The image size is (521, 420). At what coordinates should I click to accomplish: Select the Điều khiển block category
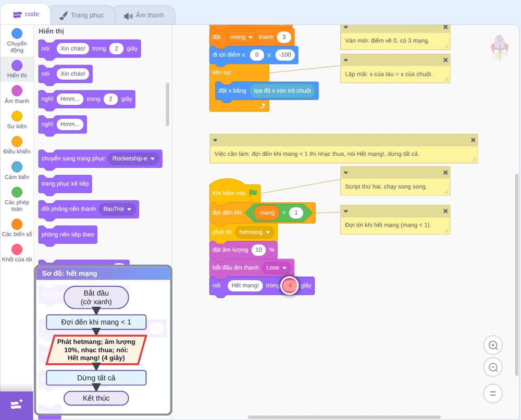[x=17, y=145]
